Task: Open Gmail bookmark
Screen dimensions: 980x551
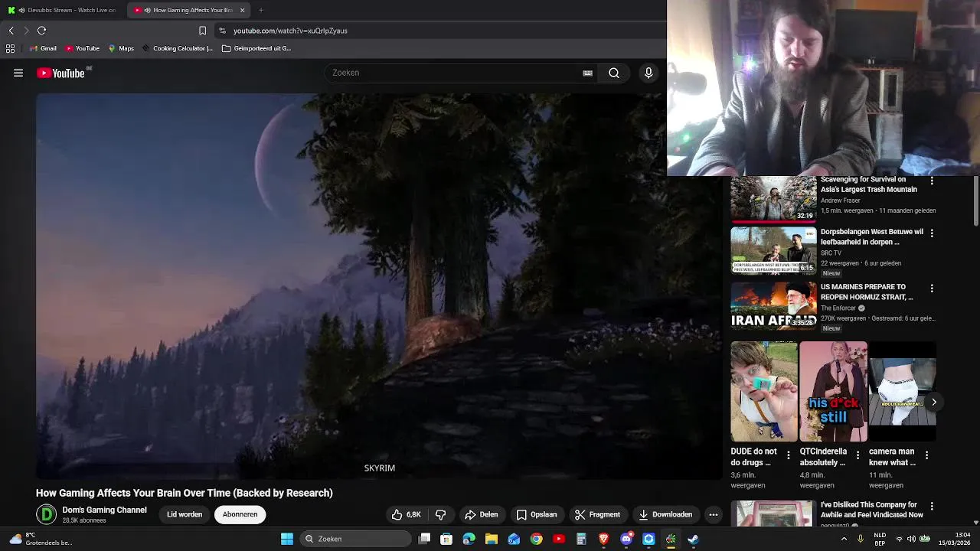Action: pyautogui.click(x=43, y=48)
